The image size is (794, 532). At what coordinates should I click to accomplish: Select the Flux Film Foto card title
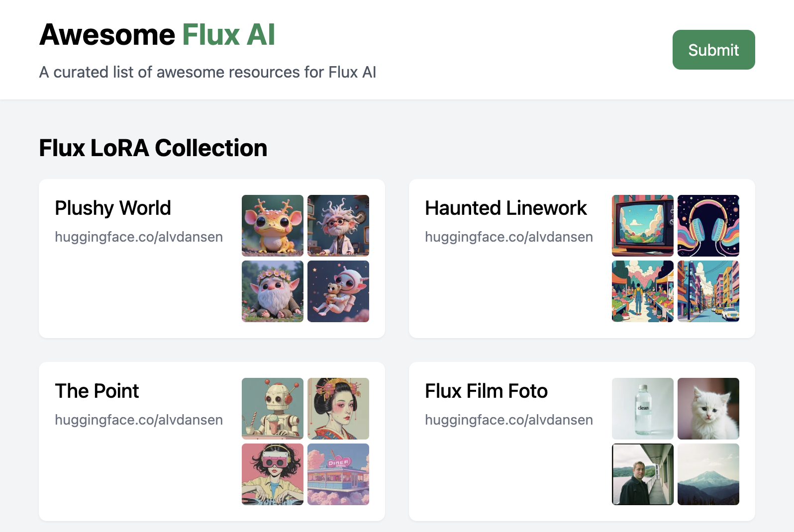pyautogui.click(x=486, y=391)
